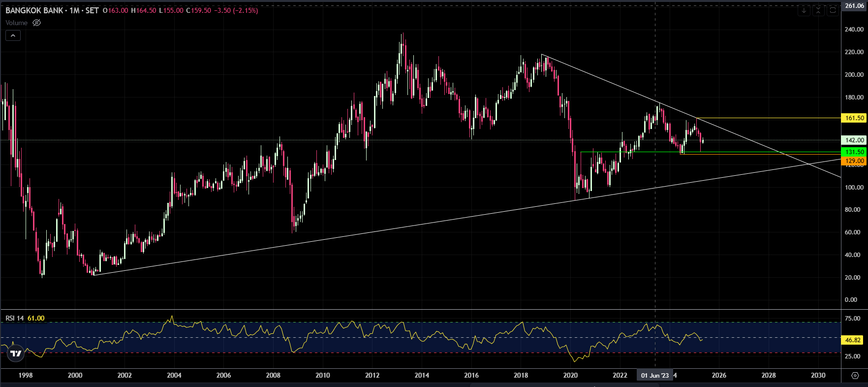Click the Volume indicator label
This screenshot has height=387, width=868.
coord(17,23)
